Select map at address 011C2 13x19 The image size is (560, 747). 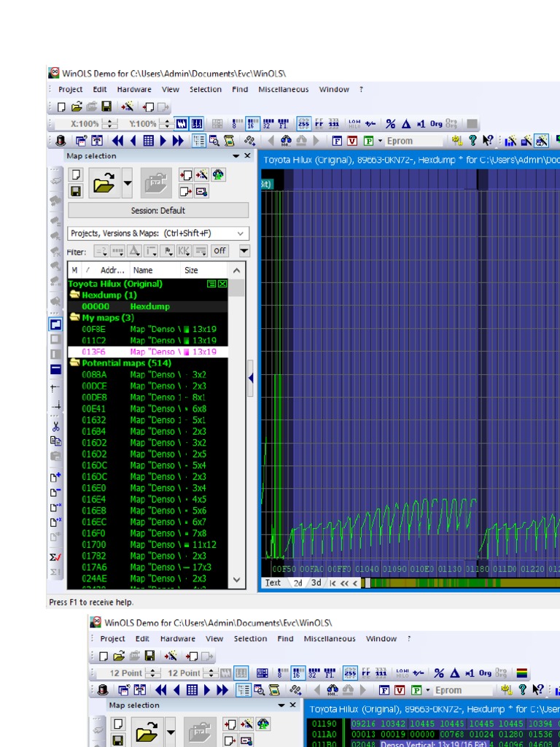[147, 340]
